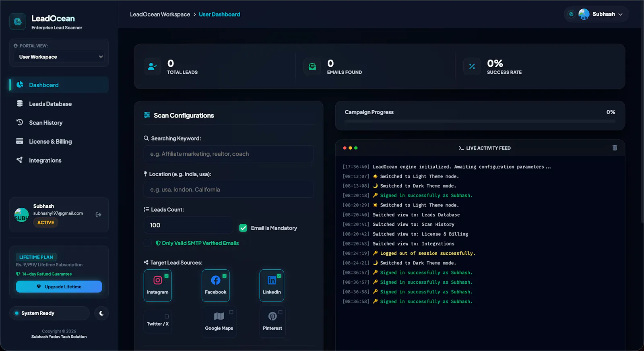Toggle the LinkedIn lead source

(272, 285)
